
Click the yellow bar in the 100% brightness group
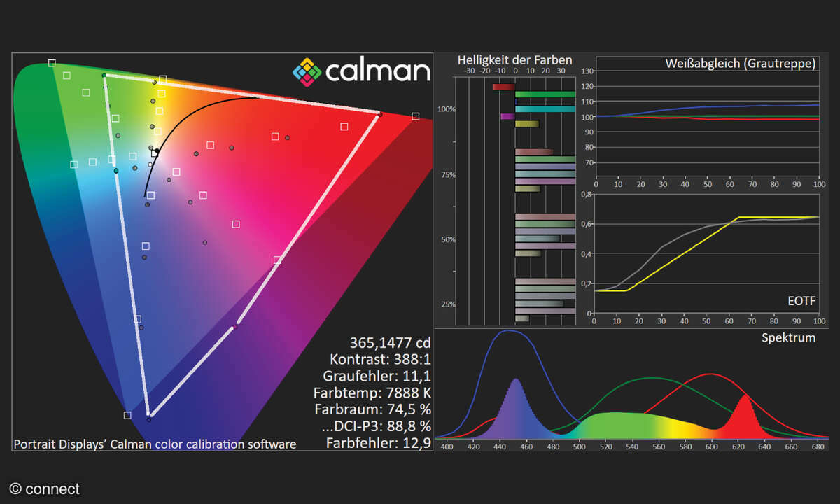[x=527, y=124]
